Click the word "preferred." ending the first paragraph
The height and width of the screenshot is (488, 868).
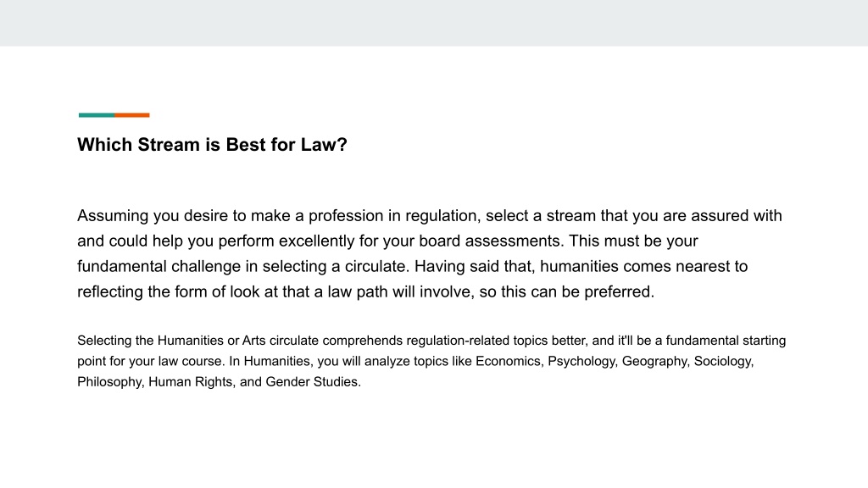[x=620, y=291]
